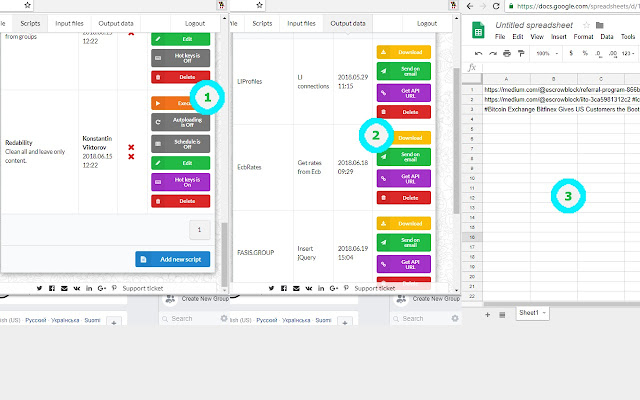The height and width of the screenshot is (400, 640).
Task: Click Add new script
Action: pos(173,259)
